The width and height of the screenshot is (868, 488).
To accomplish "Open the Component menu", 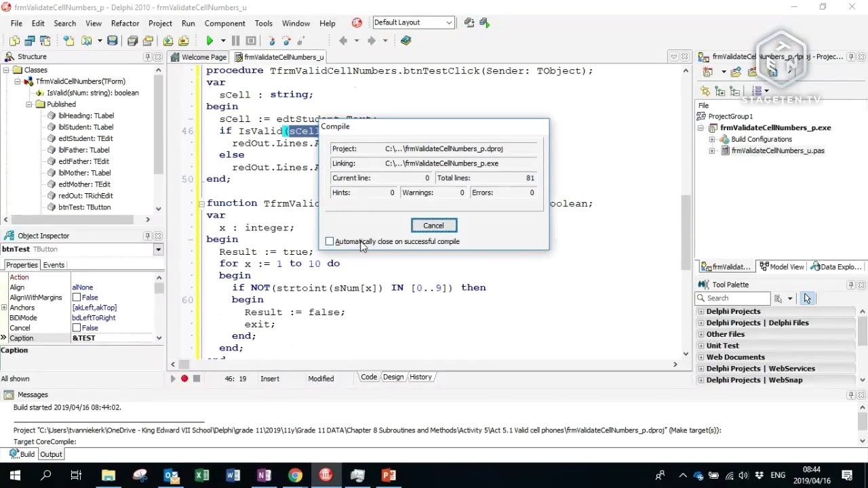I will click(x=225, y=23).
